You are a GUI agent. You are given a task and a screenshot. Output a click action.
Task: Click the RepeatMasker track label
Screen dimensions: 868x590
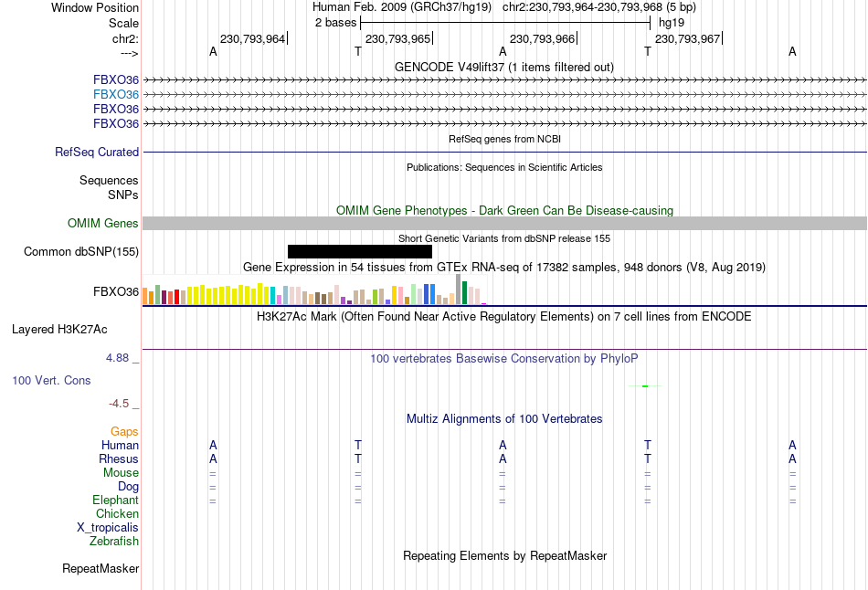[101, 568]
